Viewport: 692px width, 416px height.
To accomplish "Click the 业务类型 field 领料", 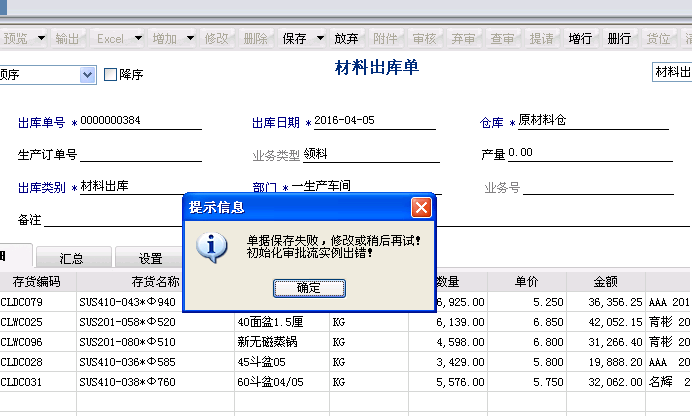I will [x=371, y=154].
